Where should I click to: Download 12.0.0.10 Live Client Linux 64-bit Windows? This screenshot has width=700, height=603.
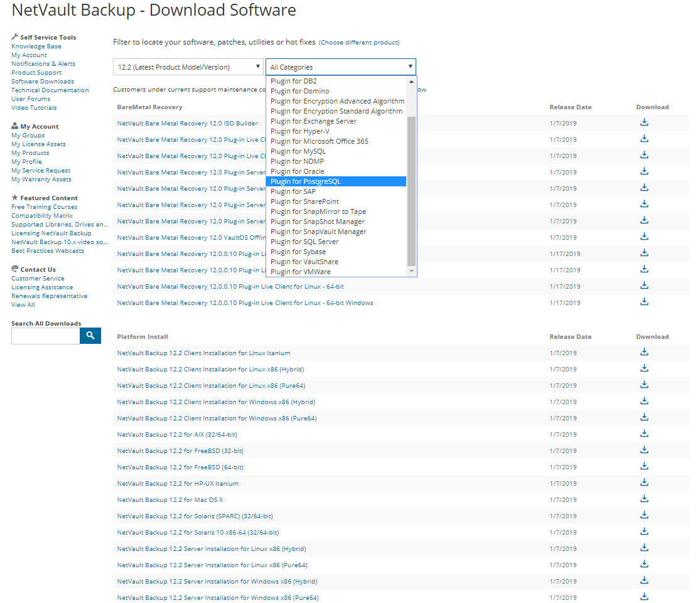click(644, 302)
